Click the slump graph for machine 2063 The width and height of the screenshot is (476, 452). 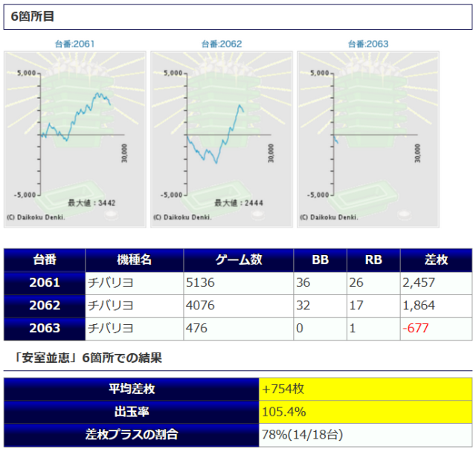tap(367, 138)
